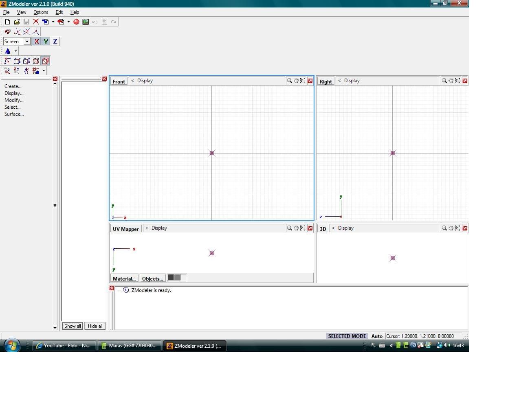Toggle the X axis constraint

[37, 42]
